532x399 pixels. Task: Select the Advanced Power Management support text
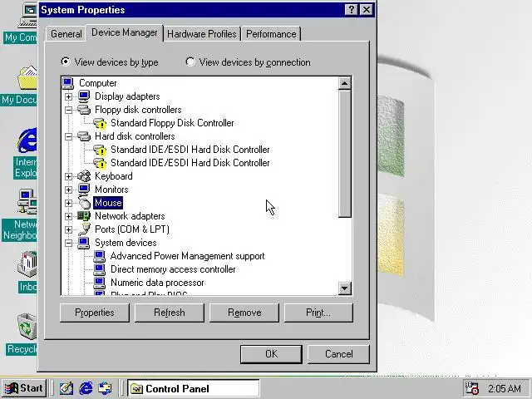[x=187, y=256]
